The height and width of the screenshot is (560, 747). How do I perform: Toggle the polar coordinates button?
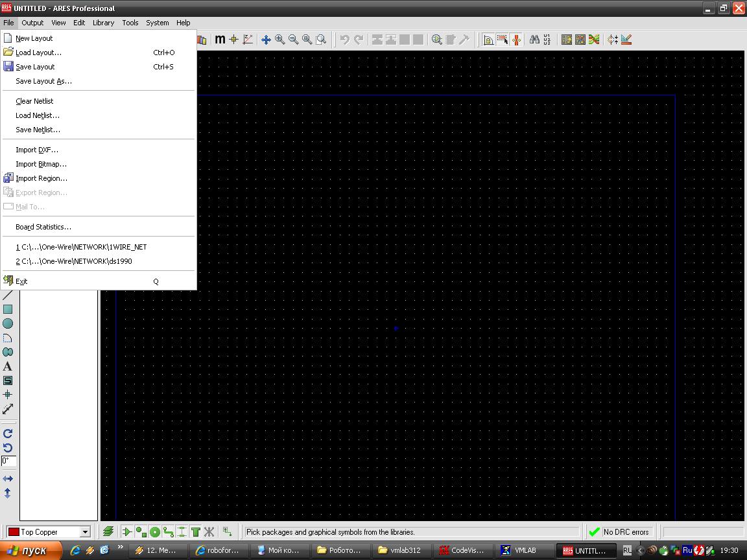(x=248, y=40)
